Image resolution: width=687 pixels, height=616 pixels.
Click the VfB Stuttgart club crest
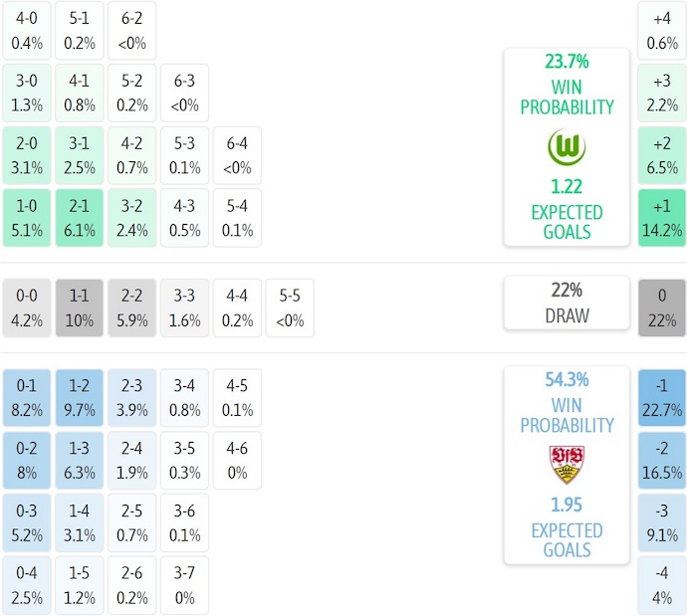click(567, 465)
